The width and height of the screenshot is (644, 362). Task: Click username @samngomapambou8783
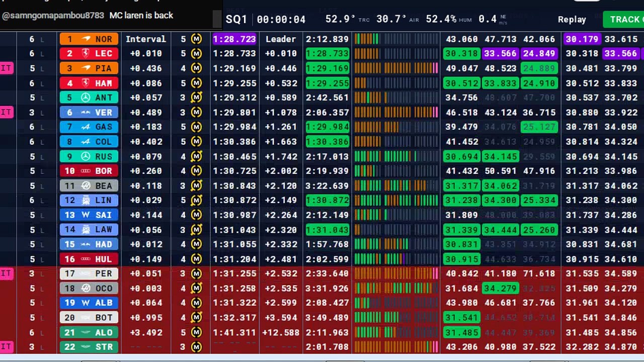pos(53,16)
